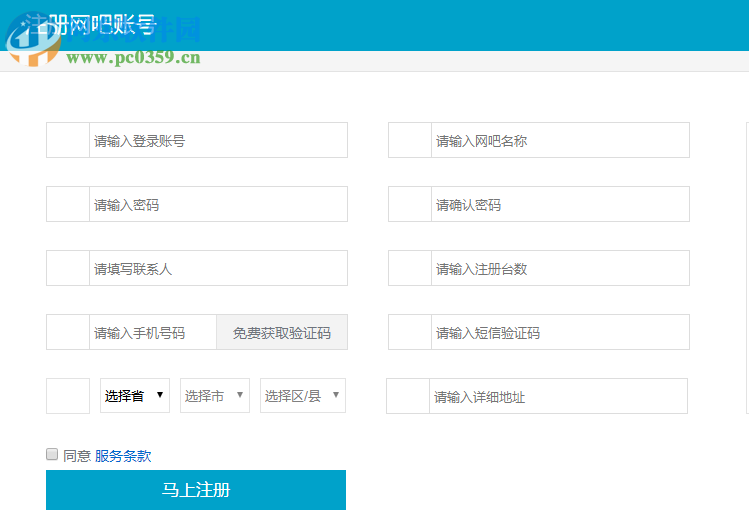The image size is (749, 520).
Task: Open the 选择区/县 district dropdown
Action: click(x=303, y=395)
